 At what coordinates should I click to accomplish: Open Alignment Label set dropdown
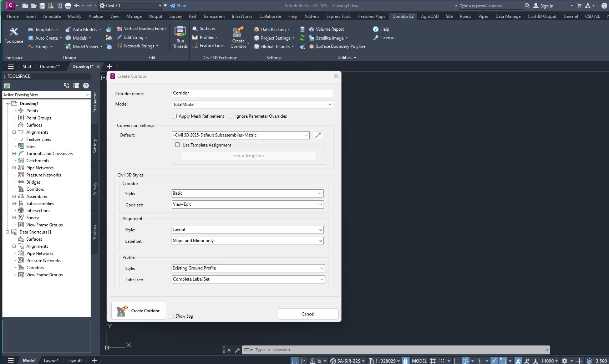(248, 241)
